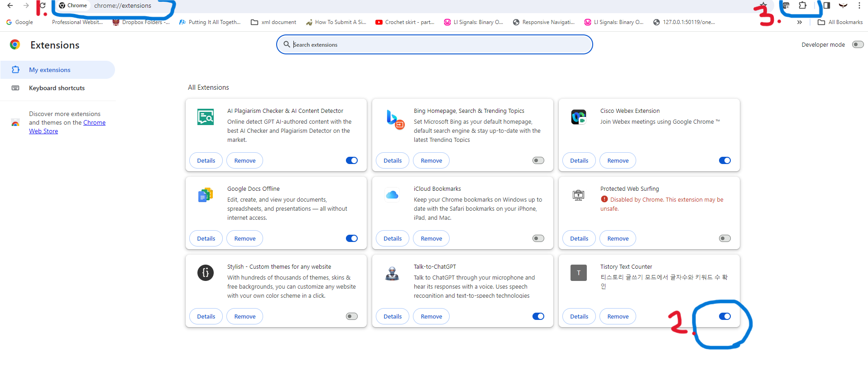Open the Putting It All Togeth... bookmark
868x377 pixels.
coord(210,22)
